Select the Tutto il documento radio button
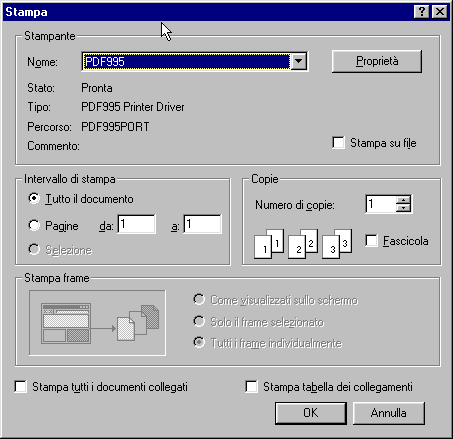The image size is (453, 439). click(x=34, y=199)
